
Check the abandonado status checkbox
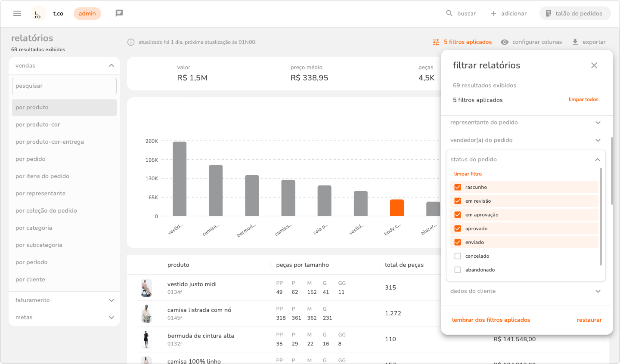458,270
